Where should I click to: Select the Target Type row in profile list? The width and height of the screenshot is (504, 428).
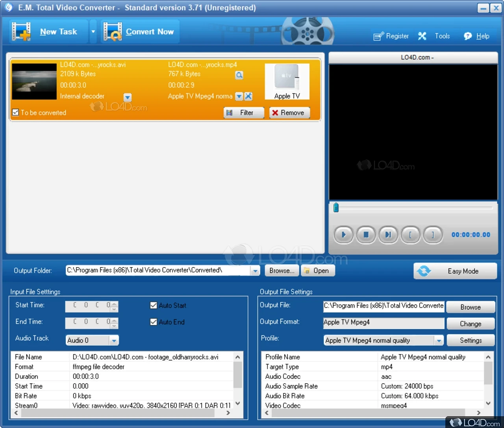[373, 367]
